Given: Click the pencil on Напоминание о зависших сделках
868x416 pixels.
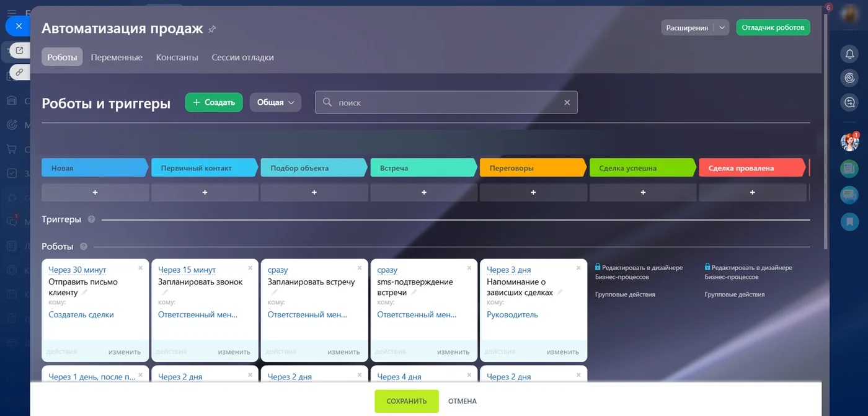Looking at the screenshot, I should tap(560, 293).
